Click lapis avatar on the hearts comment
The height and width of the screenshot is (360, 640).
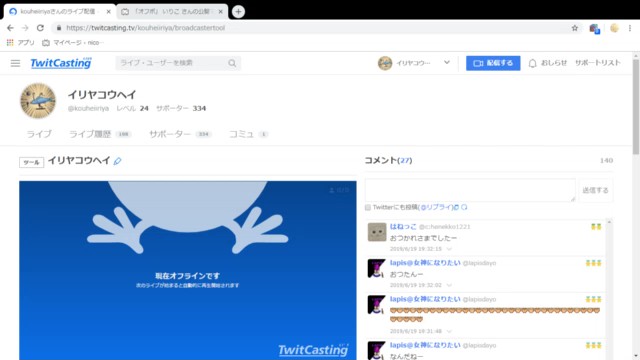[x=376, y=304]
